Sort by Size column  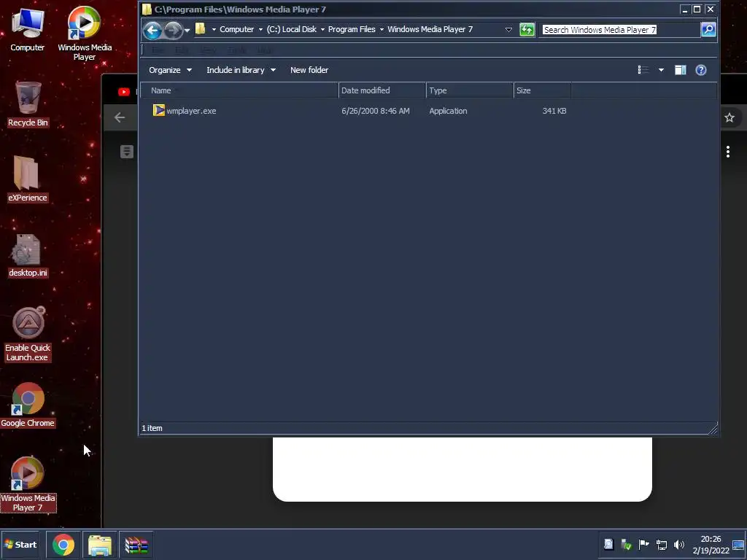[542, 90]
